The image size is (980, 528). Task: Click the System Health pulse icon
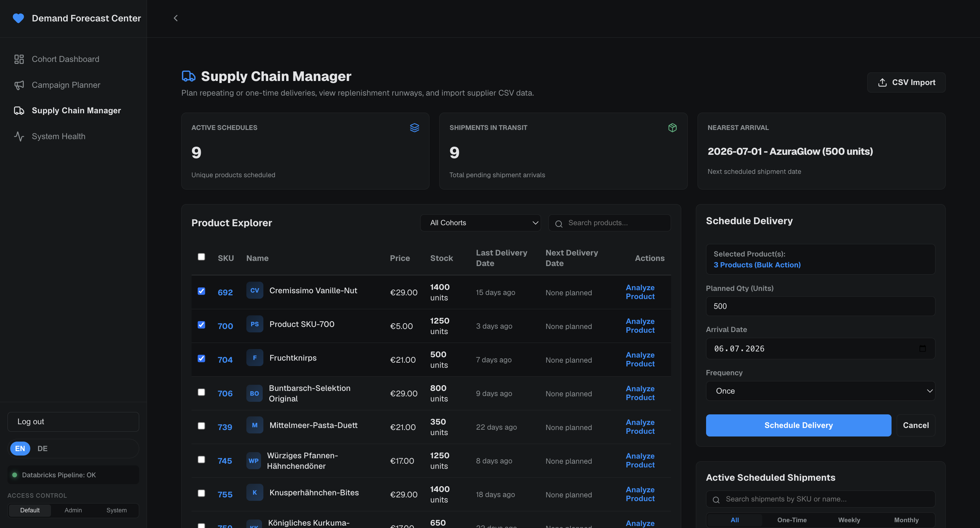pyautogui.click(x=19, y=136)
